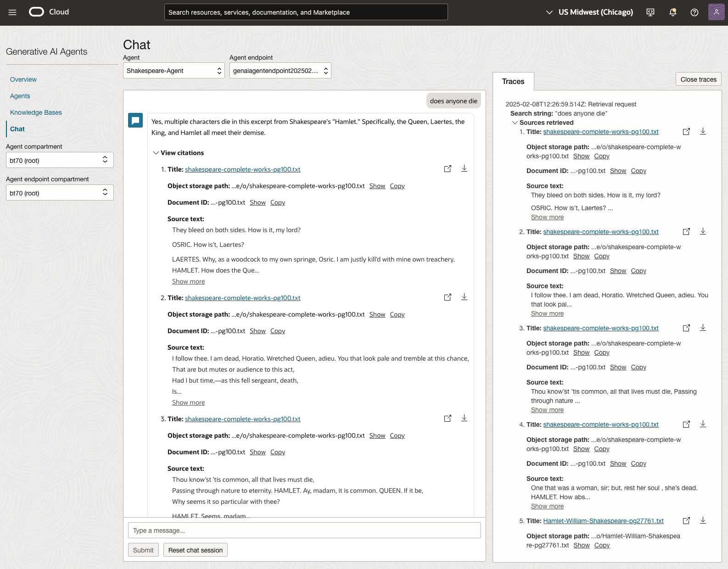Change the Agent compartment dropdown
The height and width of the screenshot is (569, 728).
59,160
